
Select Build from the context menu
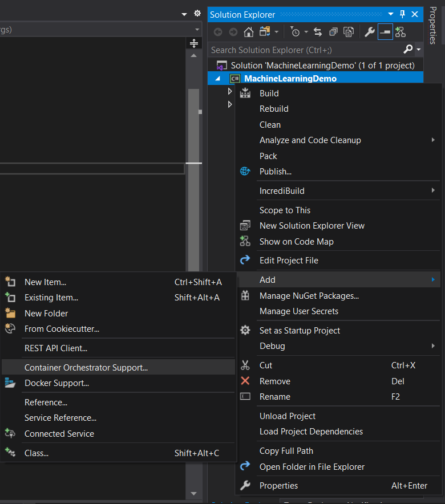coord(338,93)
